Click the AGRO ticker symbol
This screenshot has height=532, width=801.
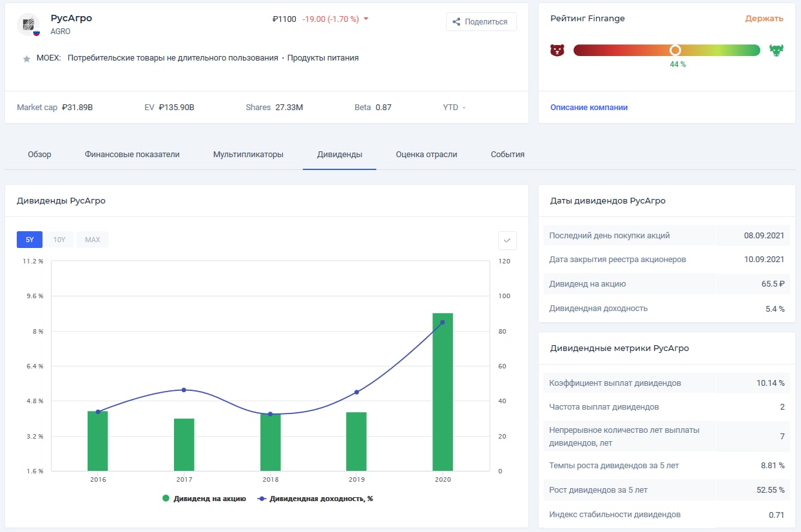pyautogui.click(x=61, y=32)
